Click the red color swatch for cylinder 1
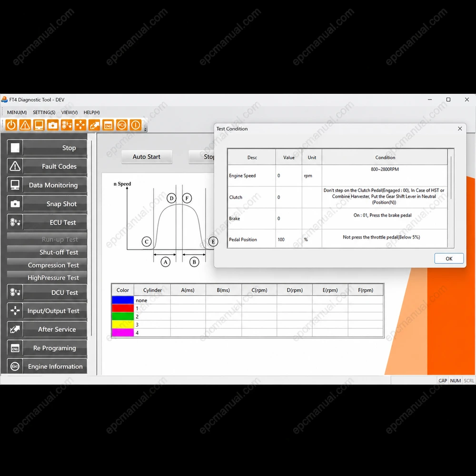The height and width of the screenshot is (476, 476). [x=123, y=308]
